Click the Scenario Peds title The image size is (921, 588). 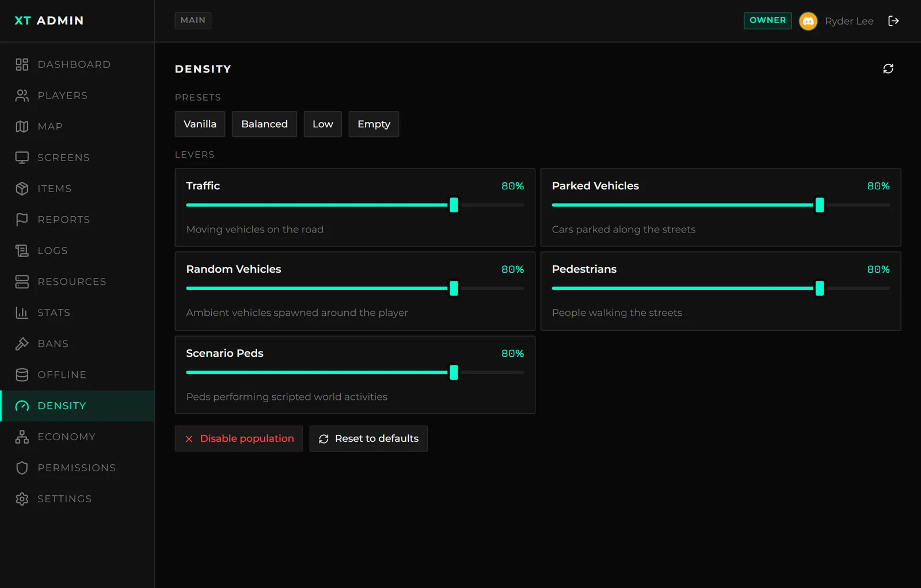[224, 353]
